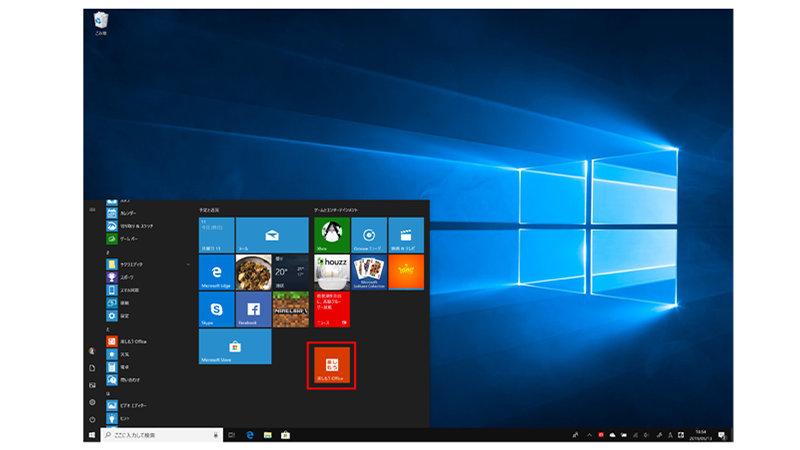Focus the taskbar search box

click(x=162, y=435)
